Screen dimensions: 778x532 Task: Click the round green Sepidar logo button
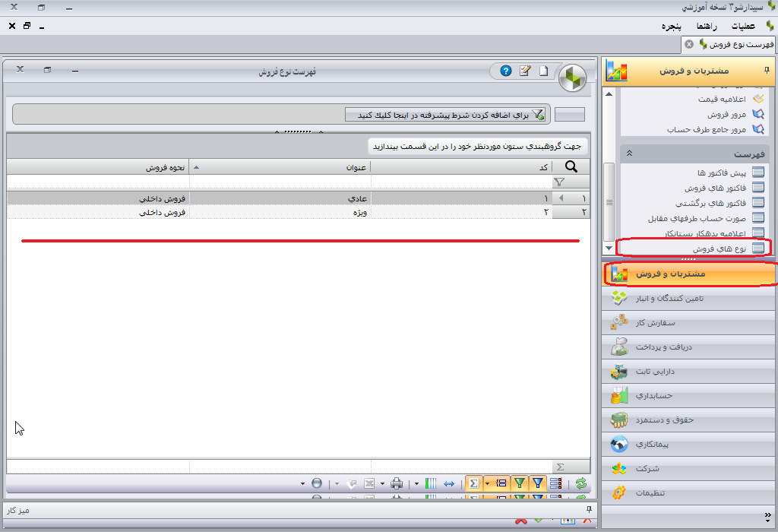(572, 78)
